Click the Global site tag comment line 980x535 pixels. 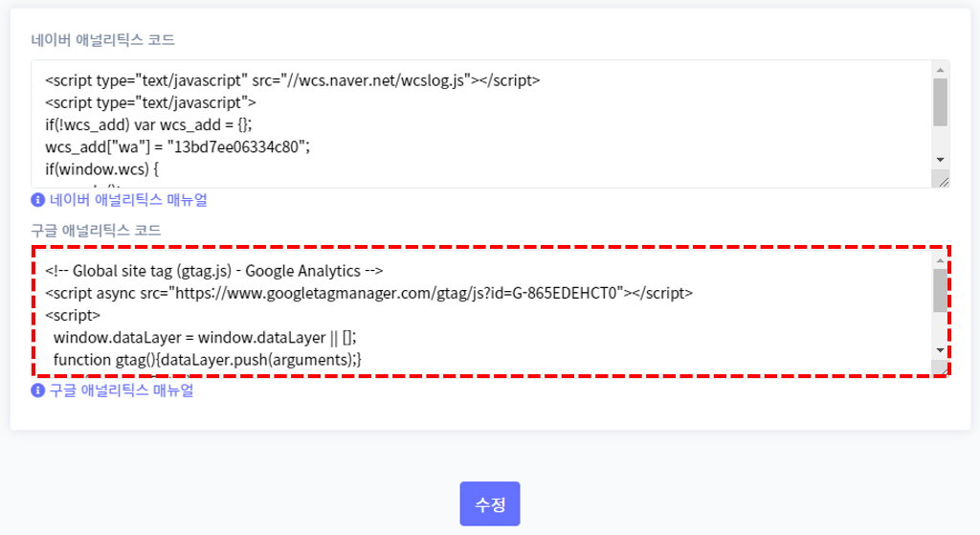pyautogui.click(x=213, y=271)
